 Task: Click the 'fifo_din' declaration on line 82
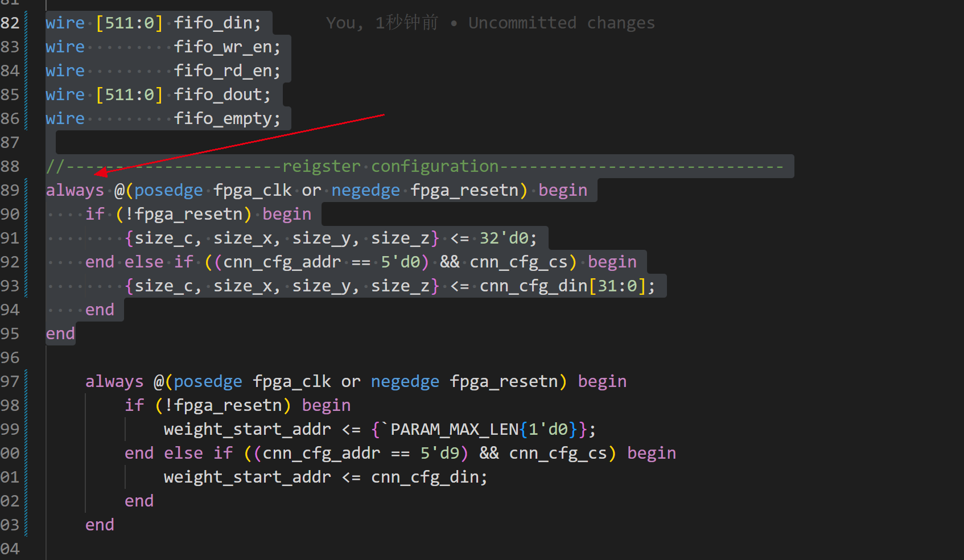click(217, 23)
